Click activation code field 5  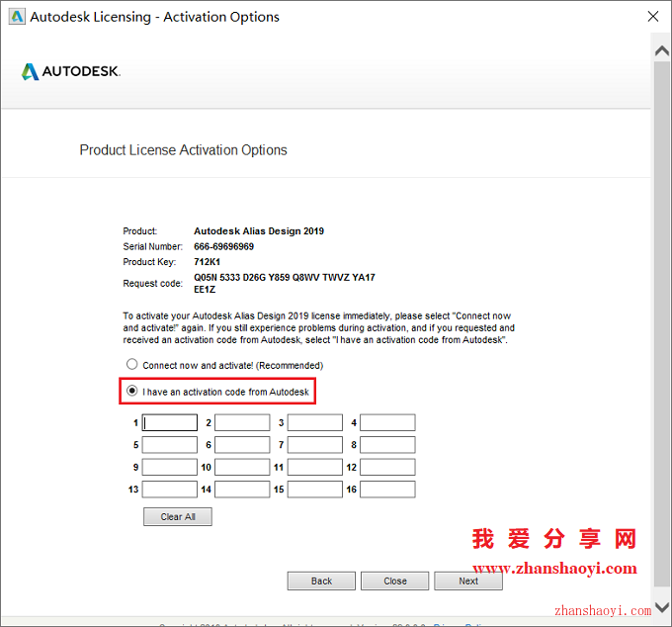point(170,445)
